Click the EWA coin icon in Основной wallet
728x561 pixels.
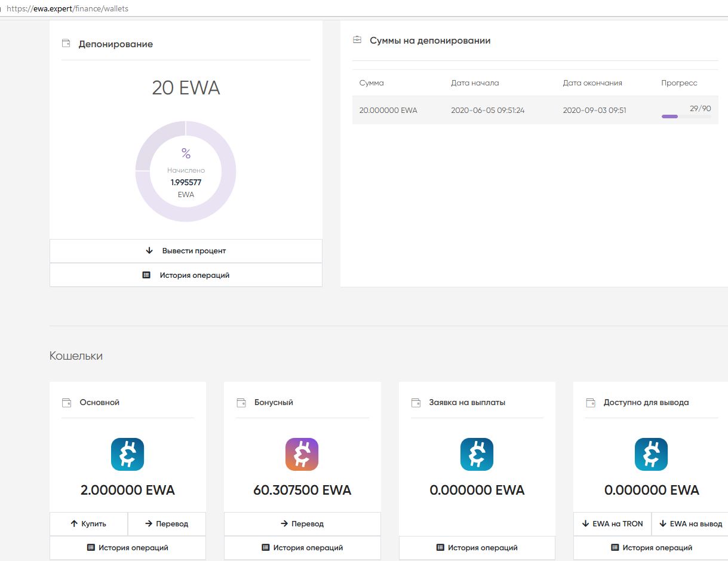(127, 454)
